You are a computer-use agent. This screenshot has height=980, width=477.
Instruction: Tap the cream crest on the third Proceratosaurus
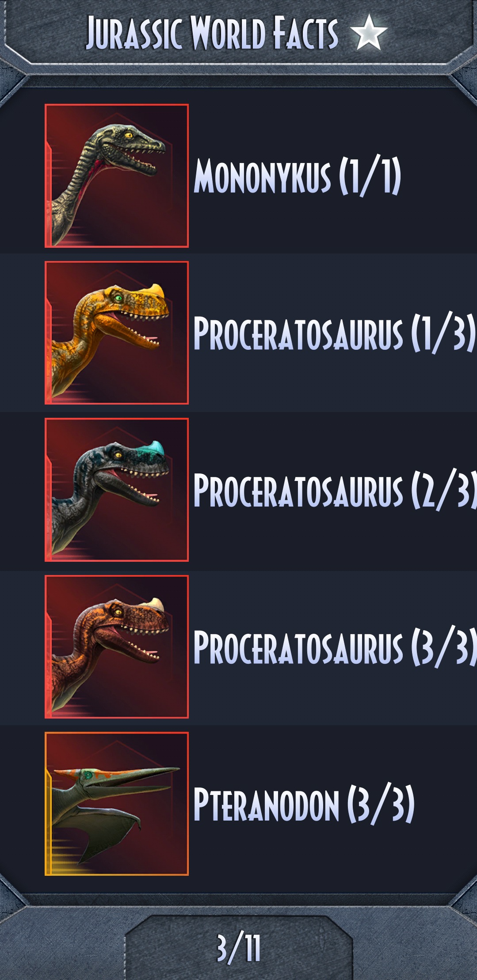155,605
